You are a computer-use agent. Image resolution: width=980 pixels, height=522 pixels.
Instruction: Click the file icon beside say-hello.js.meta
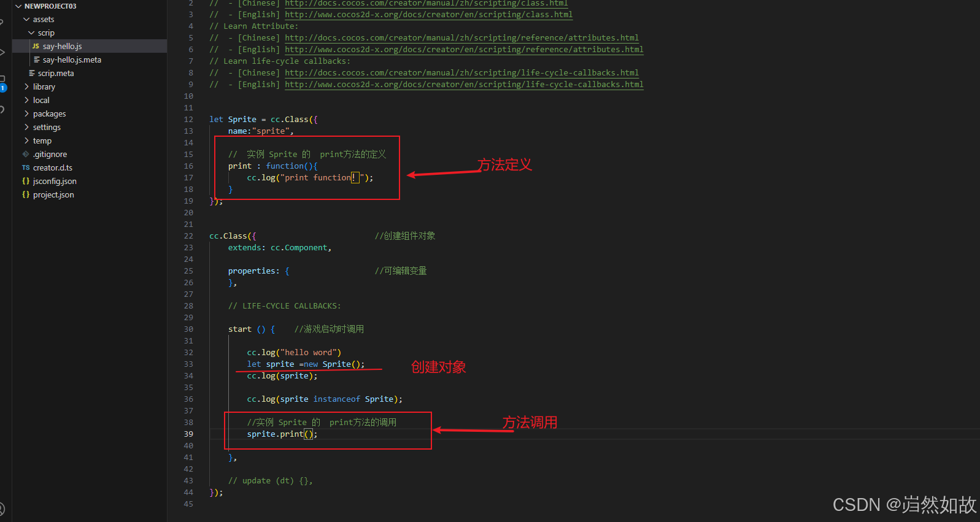coord(37,59)
